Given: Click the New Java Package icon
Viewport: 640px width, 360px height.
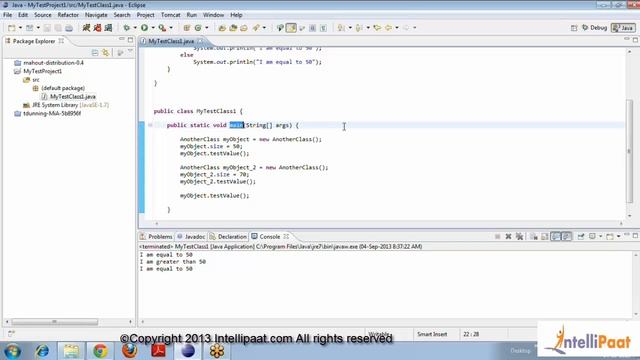Looking at the screenshot, I should (187, 28).
